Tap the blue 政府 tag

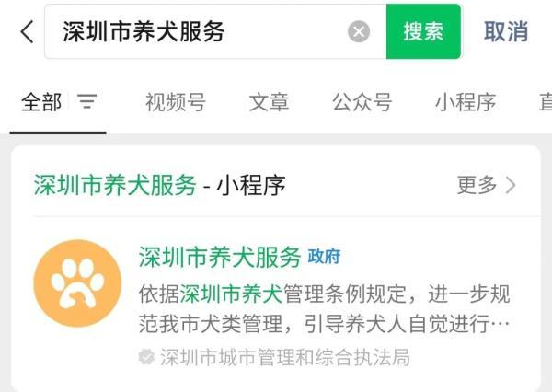tap(324, 257)
